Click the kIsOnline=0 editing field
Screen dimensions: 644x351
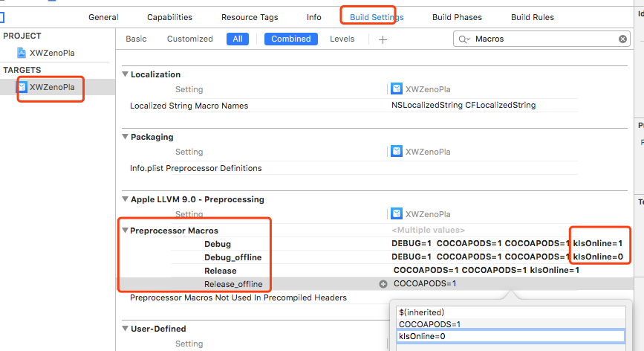point(510,336)
